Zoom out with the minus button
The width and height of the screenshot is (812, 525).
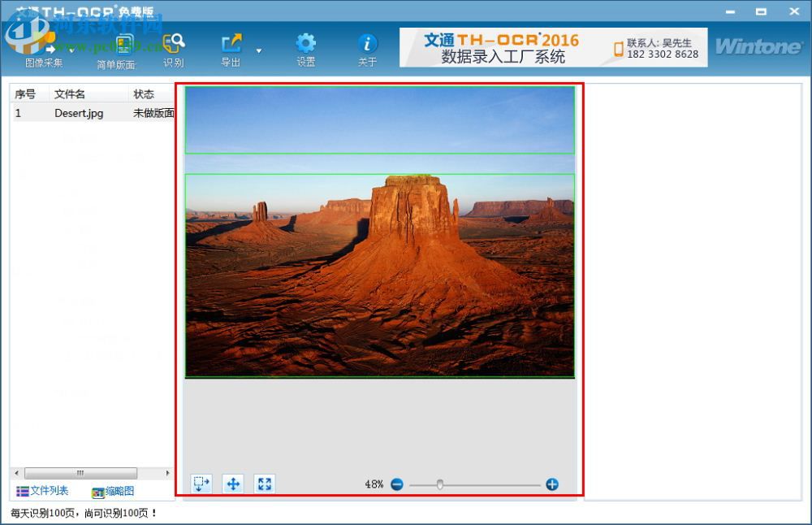(x=397, y=484)
